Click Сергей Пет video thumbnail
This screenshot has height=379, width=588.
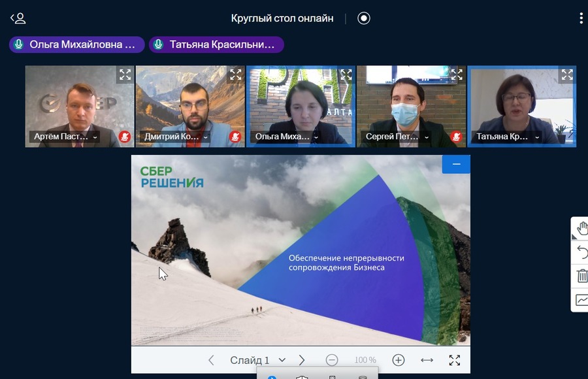point(412,107)
